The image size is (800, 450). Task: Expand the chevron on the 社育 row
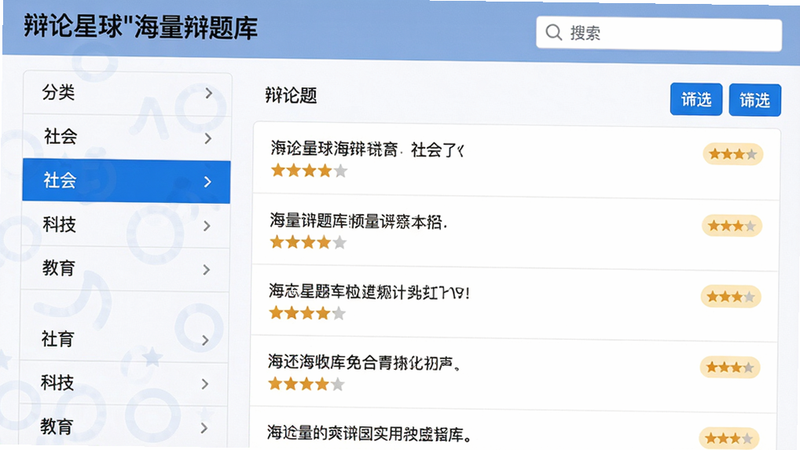(205, 340)
